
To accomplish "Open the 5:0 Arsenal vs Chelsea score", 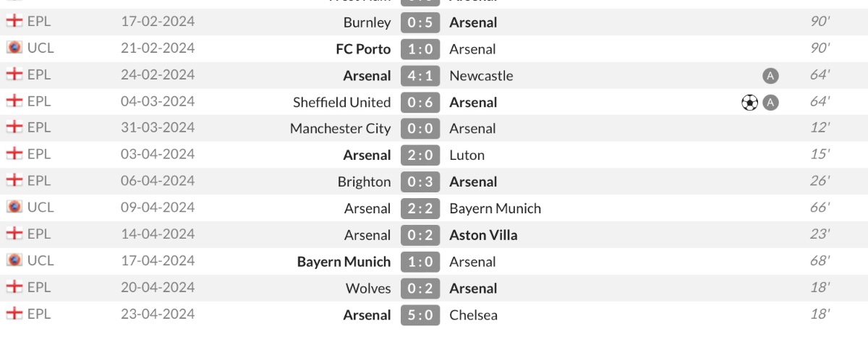I will (x=420, y=315).
